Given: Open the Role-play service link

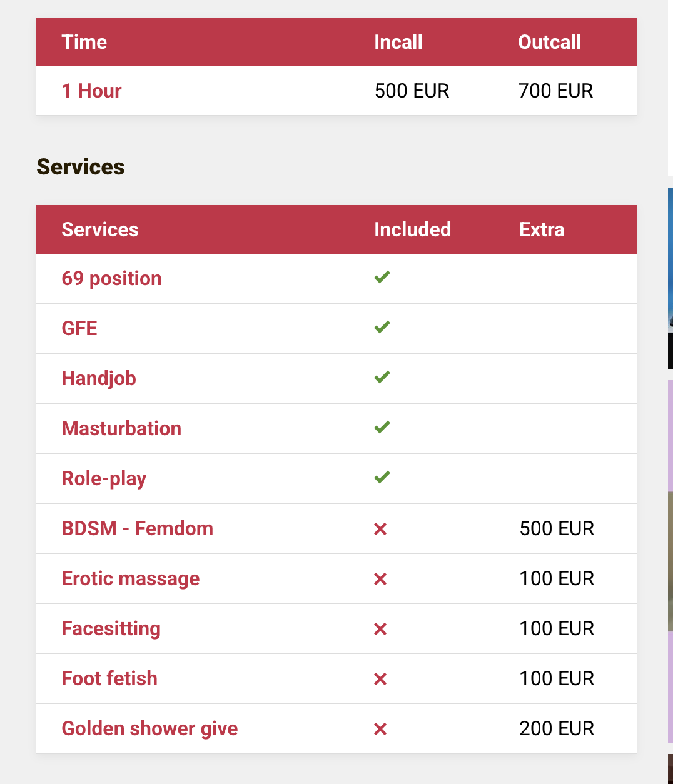Looking at the screenshot, I should coord(104,479).
